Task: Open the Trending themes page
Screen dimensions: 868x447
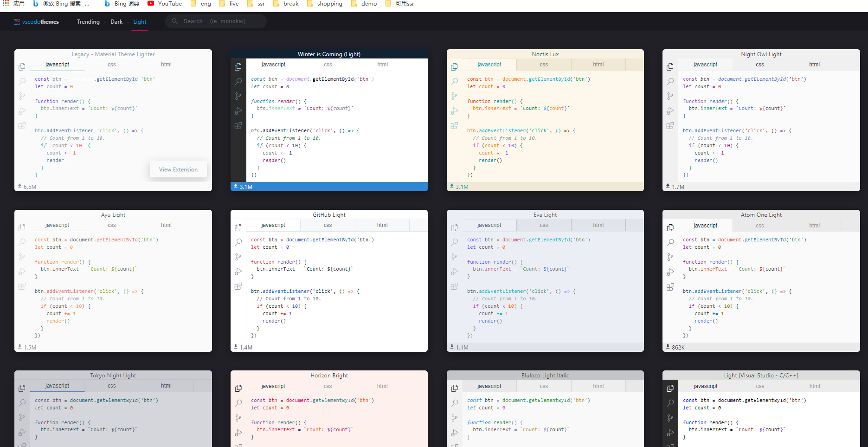Action: 88,22
